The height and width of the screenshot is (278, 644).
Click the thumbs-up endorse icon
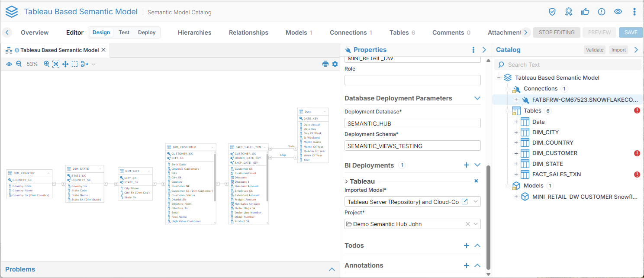pyautogui.click(x=585, y=12)
